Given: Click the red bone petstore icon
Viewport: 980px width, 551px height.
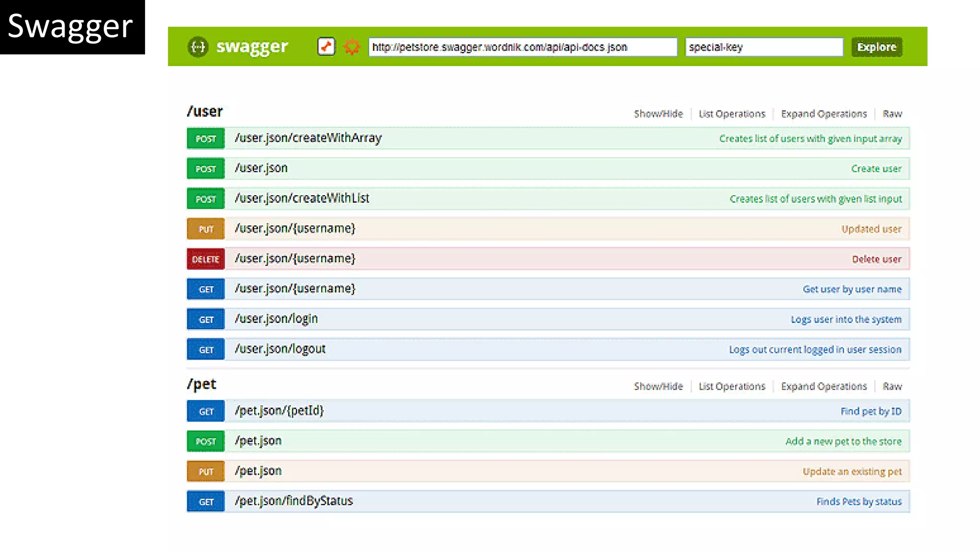Looking at the screenshot, I should (x=326, y=47).
